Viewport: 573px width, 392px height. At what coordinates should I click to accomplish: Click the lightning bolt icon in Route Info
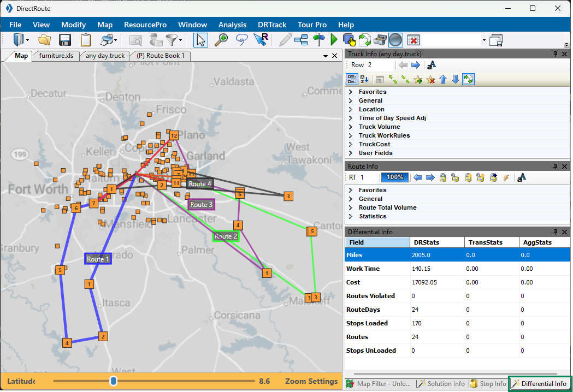point(506,178)
